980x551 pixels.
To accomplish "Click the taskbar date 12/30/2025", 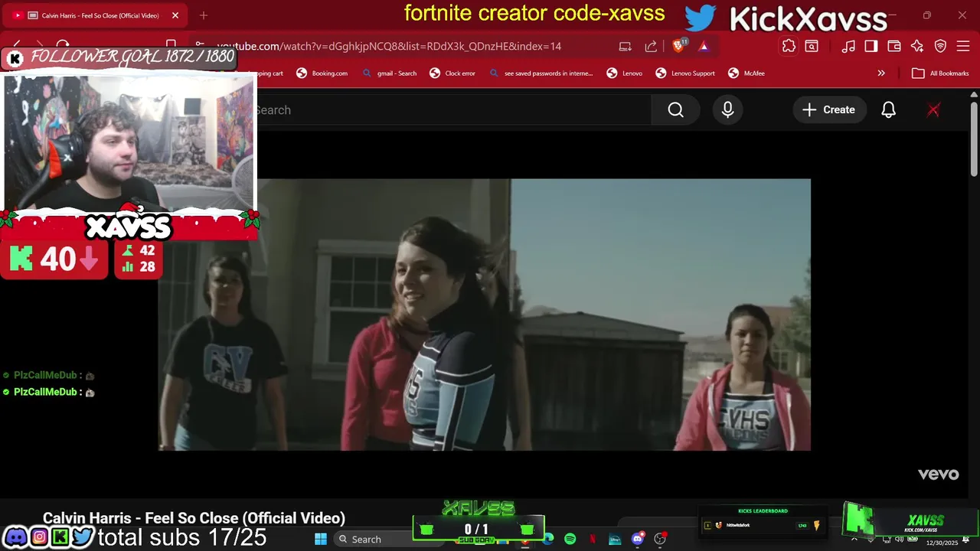I will point(942,543).
